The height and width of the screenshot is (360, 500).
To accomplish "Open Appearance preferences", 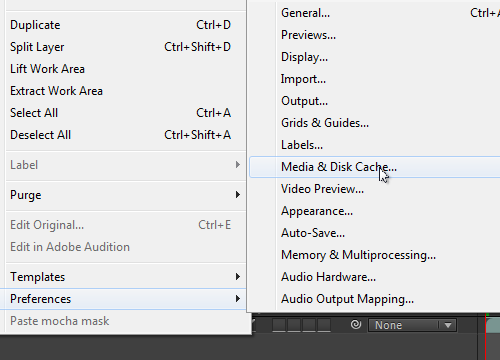I will (375, 211).
